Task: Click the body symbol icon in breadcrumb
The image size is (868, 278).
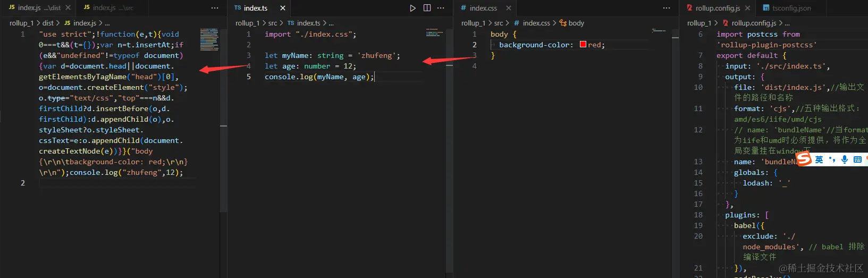Action: point(563,23)
